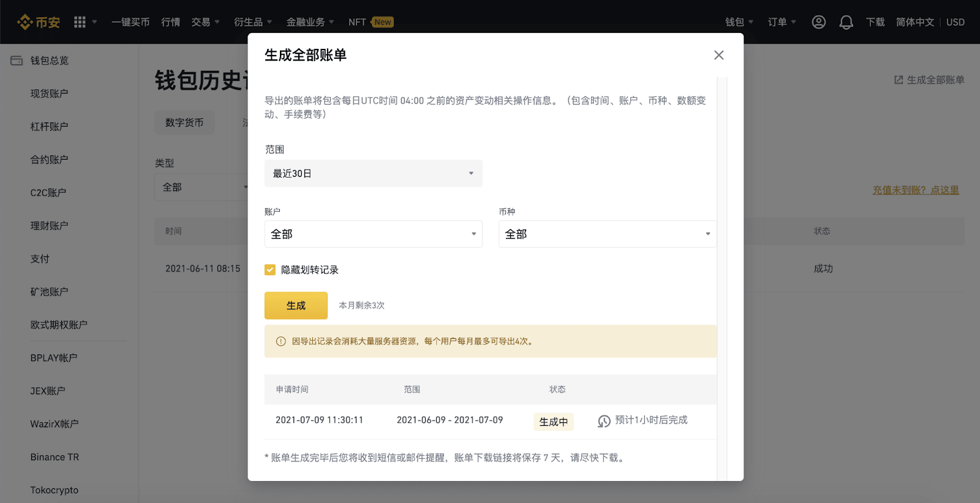Click the wallet overview card icon

click(x=17, y=61)
